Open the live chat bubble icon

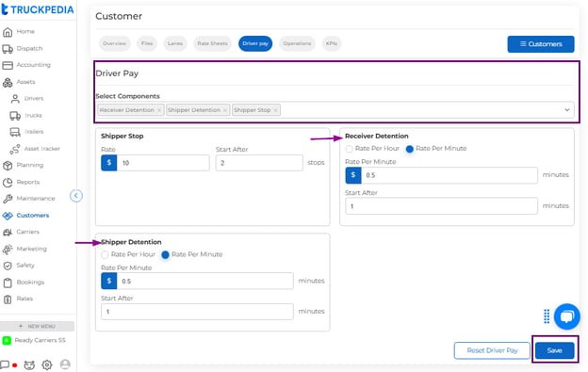click(567, 316)
